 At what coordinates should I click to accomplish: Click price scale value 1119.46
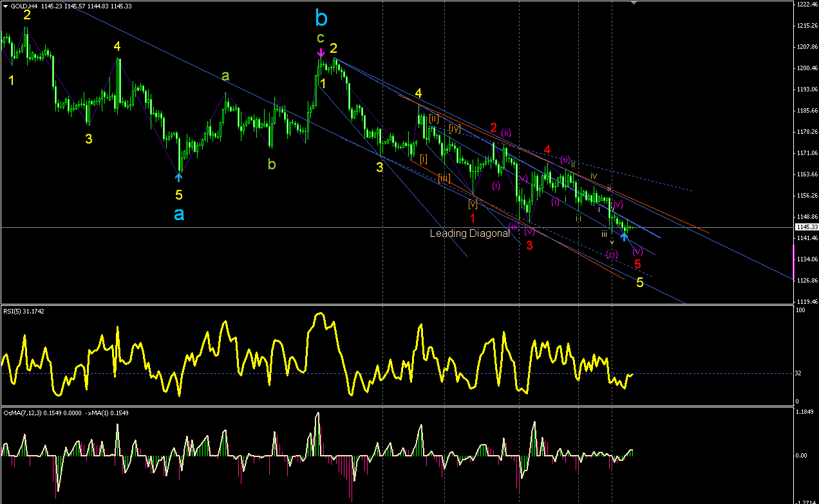(x=807, y=301)
